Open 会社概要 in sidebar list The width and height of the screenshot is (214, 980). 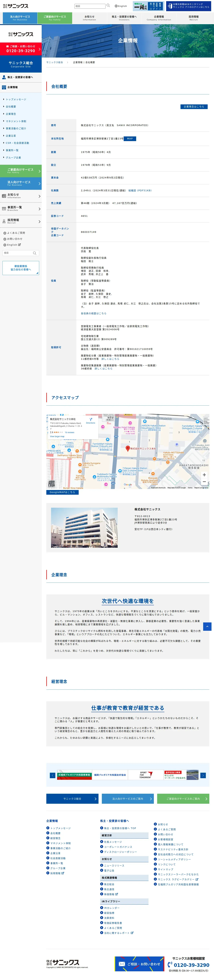tap(11, 107)
